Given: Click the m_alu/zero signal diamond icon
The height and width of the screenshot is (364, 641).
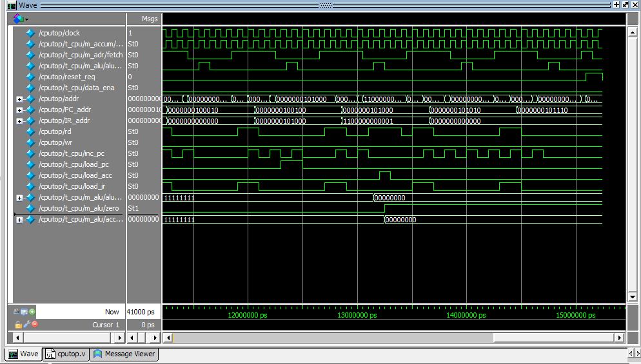Looking at the screenshot, I should (x=31, y=208).
